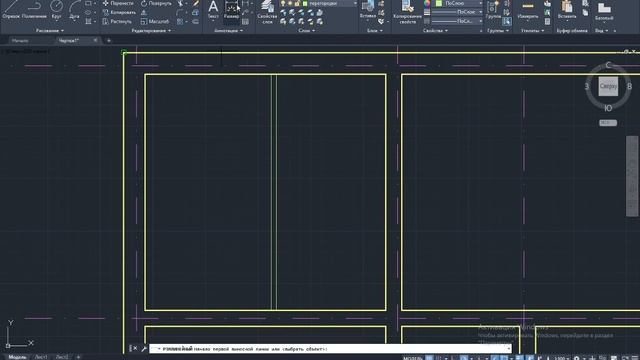Click into the command line input
Viewport: 640px width, 360px height.
331,349
